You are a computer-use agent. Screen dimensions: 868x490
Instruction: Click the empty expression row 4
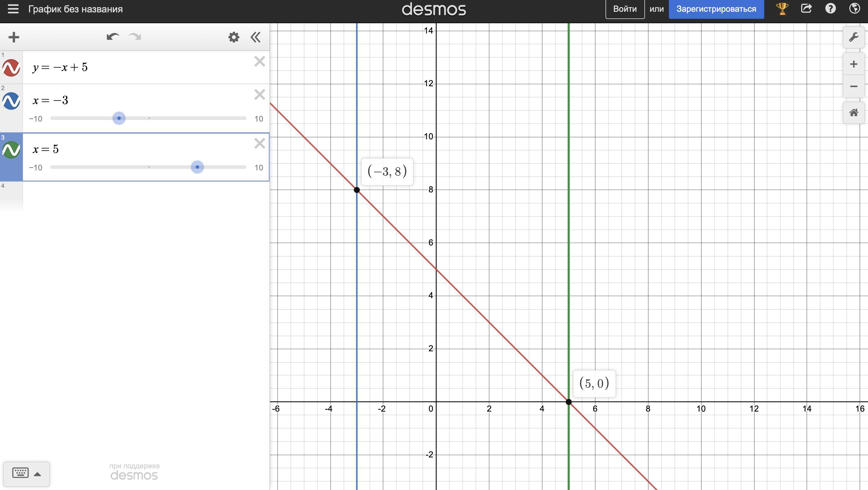146,197
